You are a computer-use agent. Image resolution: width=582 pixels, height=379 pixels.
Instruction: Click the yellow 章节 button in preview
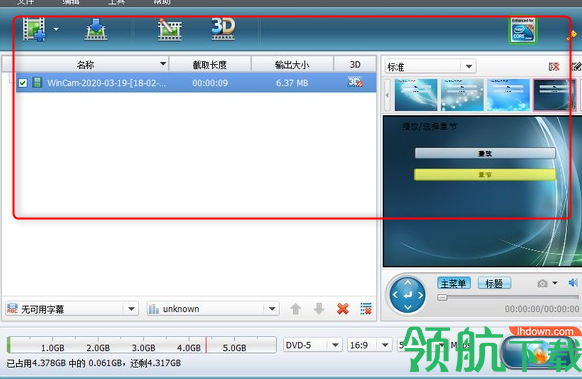[485, 174]
